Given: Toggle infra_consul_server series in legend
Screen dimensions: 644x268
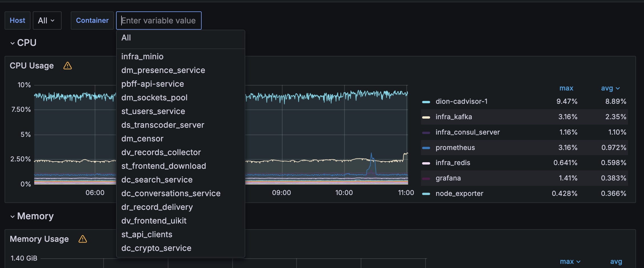Looking at the screenshot, I should click(x=468, y=132).
